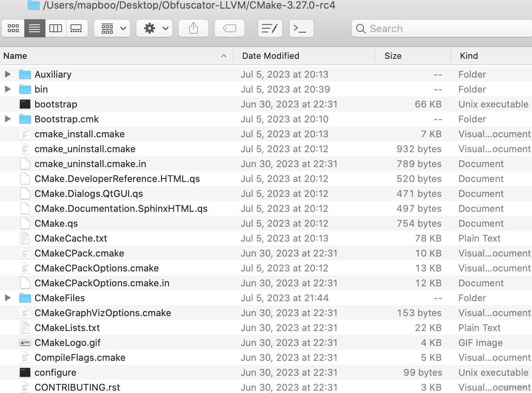Click the Jul 5, 2023 at 21:44 date
Image resolution: width=532 pixels, height=393 pixels.
tap(284, 298)
